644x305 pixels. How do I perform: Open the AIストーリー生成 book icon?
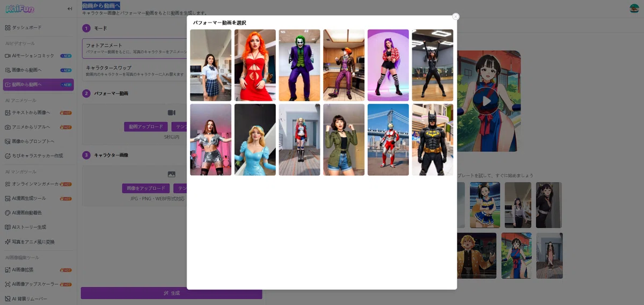tap(8, 227)
